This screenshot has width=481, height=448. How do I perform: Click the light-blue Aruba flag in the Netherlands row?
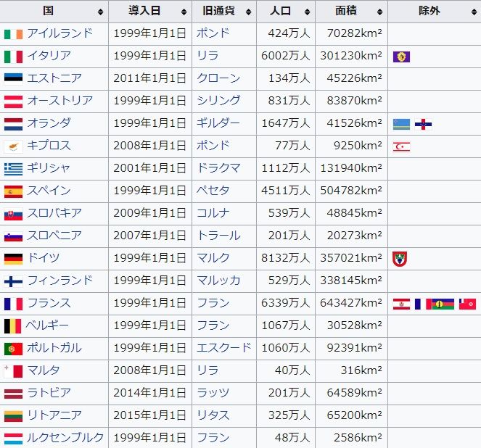tap(400, 124)
